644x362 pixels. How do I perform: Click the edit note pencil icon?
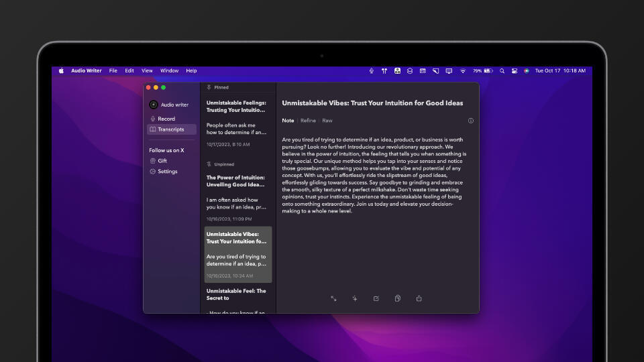376,298
